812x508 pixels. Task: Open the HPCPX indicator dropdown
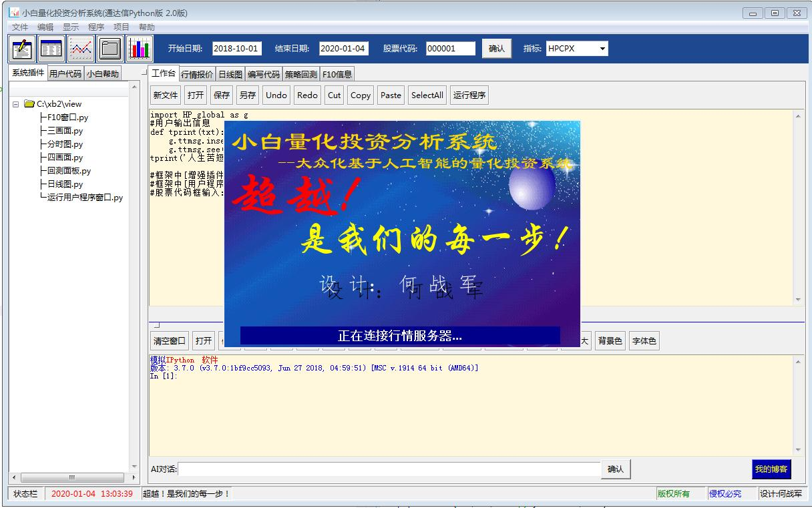click(602, 48)
